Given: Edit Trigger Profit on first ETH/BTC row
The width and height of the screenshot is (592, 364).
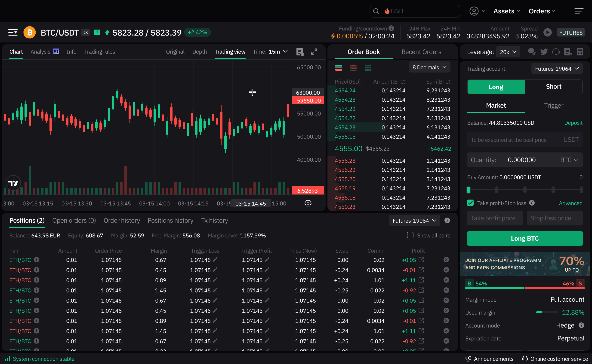Looking at the screenshot, I should (267, 260).
